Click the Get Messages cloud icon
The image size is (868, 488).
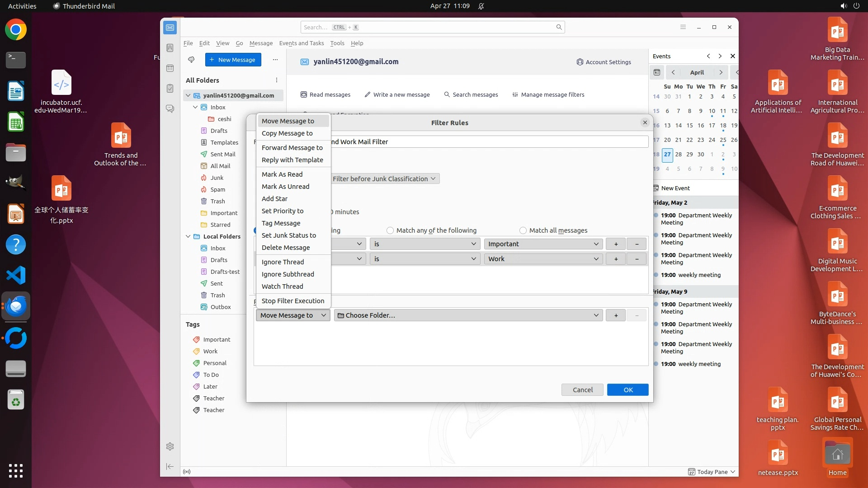191,60
